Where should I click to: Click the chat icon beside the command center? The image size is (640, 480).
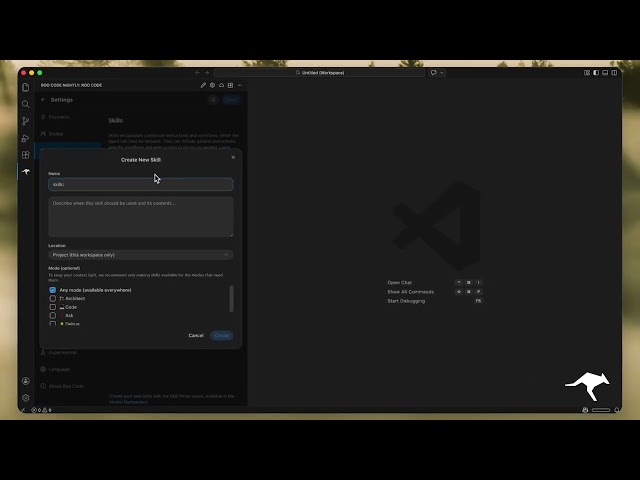433,73
